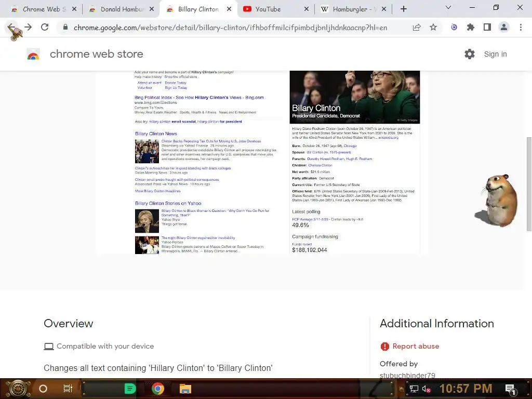Click the Additional Information heading
Viewport: 532px width, 399px height.
point(436,323)
